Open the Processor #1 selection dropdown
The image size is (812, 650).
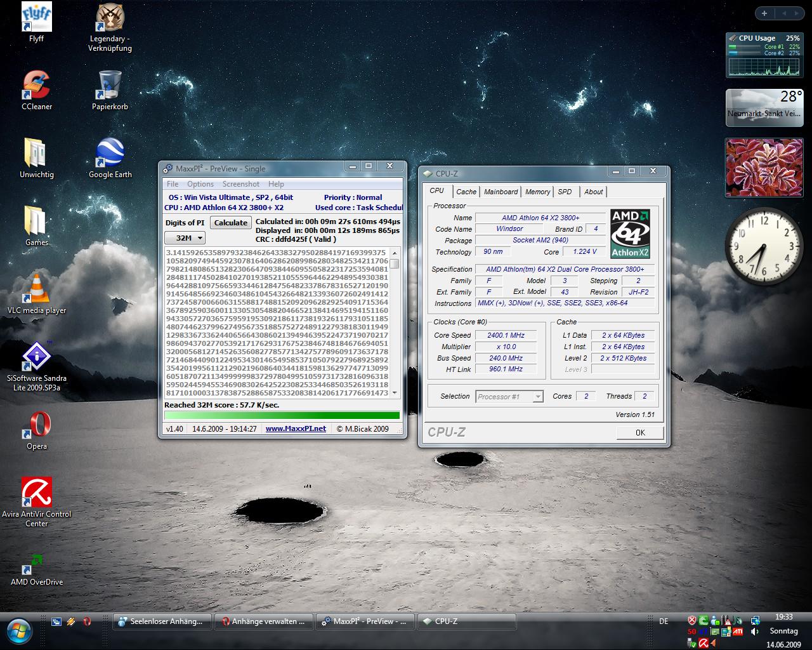point(509,397)
